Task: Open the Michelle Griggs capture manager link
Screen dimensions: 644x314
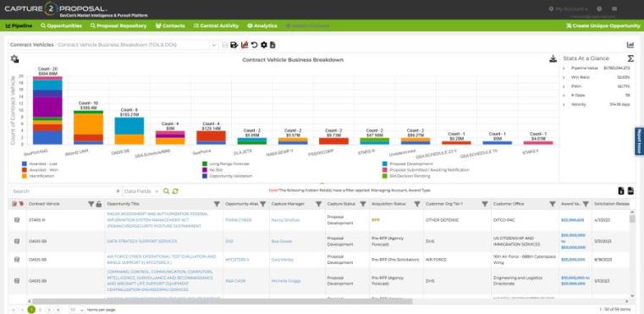Action: pyautogui.click(x=286, y=281)
